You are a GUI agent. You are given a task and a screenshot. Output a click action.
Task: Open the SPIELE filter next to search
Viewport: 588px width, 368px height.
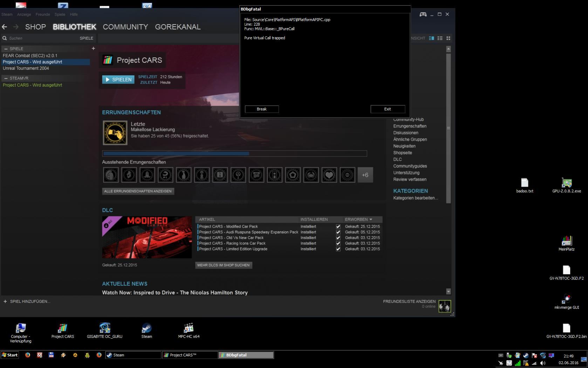87,38
